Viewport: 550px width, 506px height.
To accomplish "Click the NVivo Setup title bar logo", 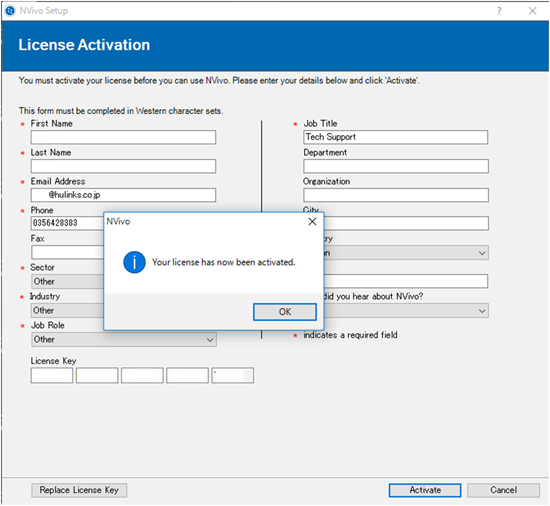I will (x=10, y=11).
